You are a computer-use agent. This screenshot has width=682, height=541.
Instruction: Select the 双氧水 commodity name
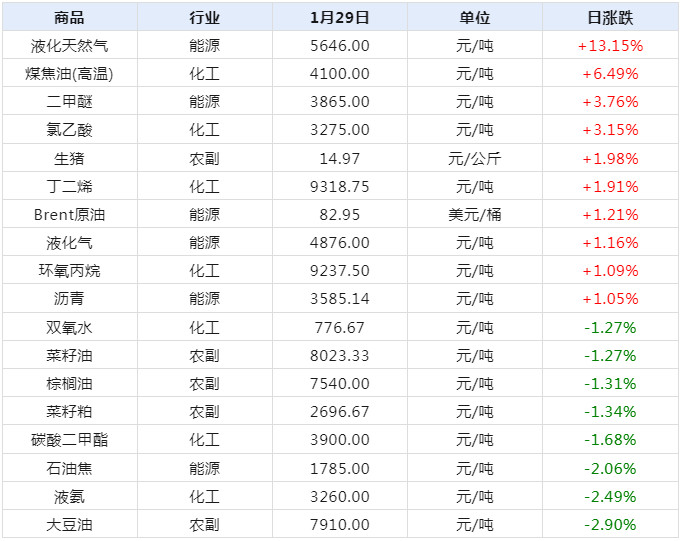point(69,327)
